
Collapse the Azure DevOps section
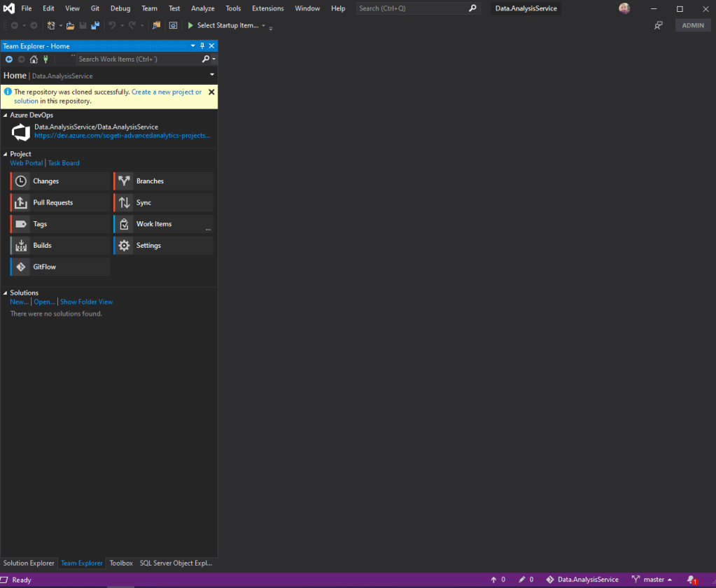tap(6, 115)
